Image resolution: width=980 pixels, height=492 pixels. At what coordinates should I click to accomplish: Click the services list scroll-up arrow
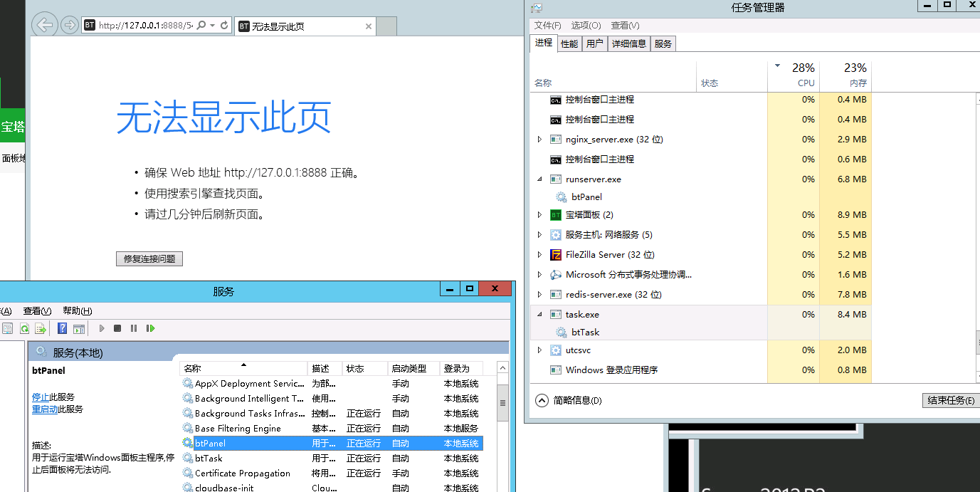[x=502, y=369]
